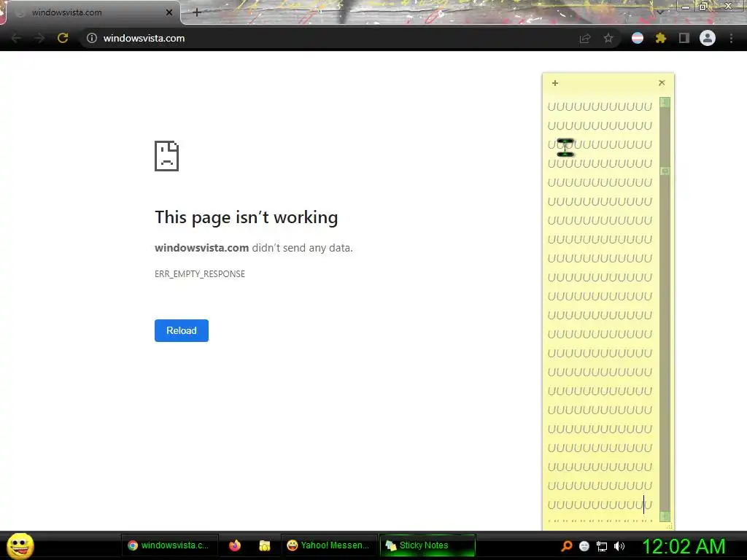Toggle the browser side panel
747x560 pixels.
[x=684, y=38]
